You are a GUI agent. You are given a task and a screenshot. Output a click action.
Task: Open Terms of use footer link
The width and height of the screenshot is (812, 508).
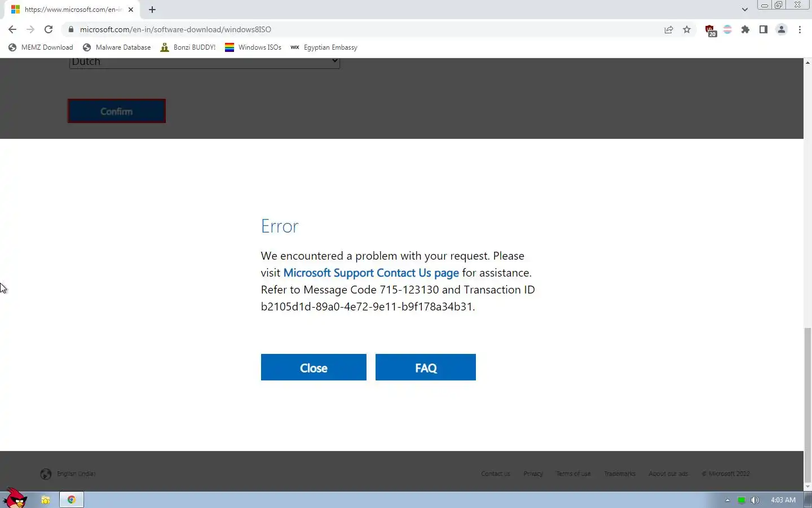tap(573, 474)
